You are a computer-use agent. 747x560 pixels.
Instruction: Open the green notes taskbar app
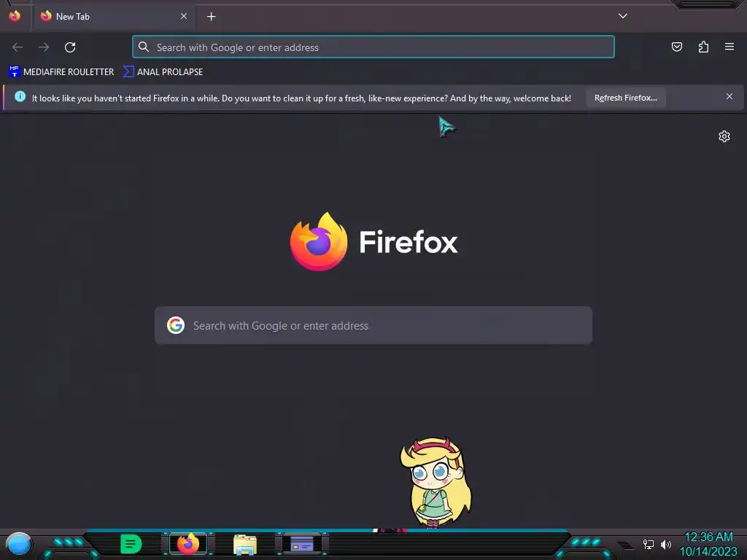coord(131,544)
